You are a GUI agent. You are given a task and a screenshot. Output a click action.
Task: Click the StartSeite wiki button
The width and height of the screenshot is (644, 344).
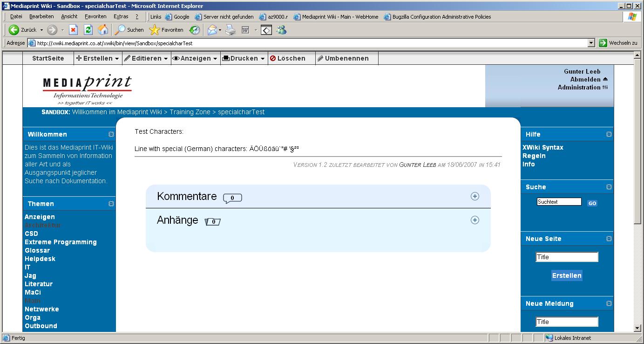click(48, 58)
